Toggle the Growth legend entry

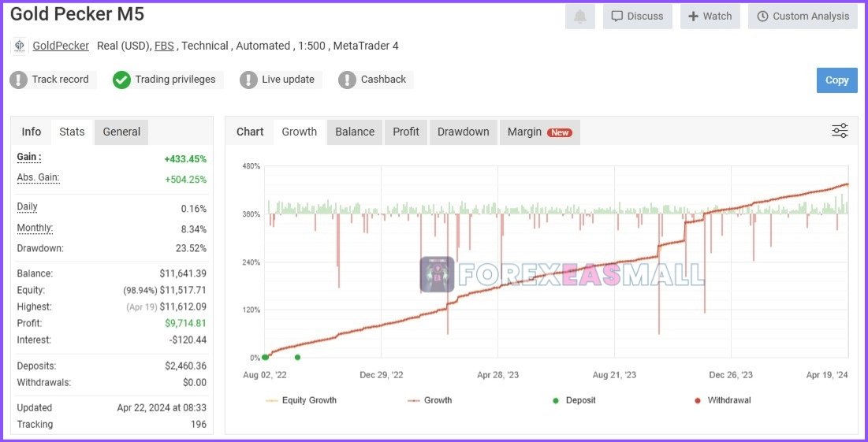tap(430, 400)
